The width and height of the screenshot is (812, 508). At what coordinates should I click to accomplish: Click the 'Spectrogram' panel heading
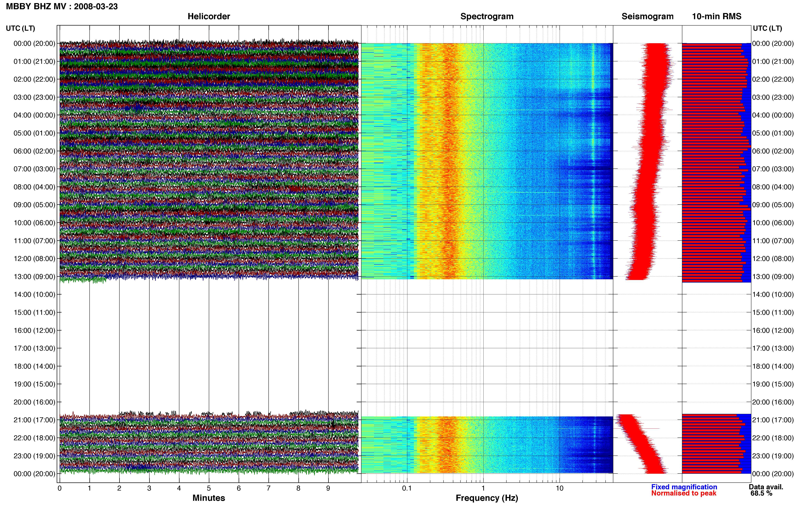(487, 16)
